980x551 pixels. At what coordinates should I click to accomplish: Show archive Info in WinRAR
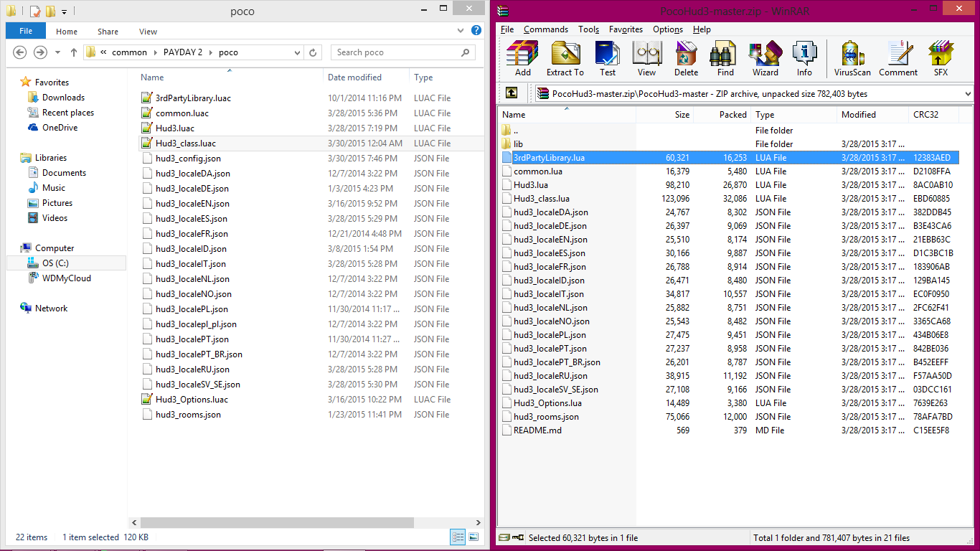804,58
